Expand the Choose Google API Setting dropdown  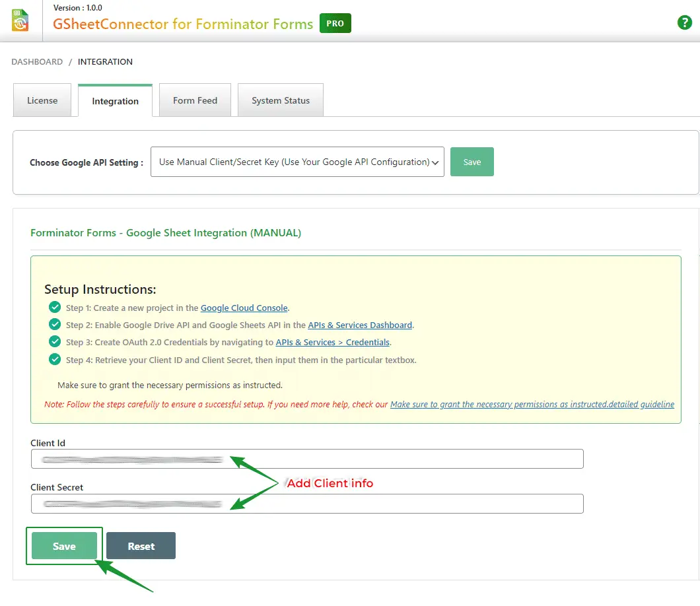click(x=297, y=162)
